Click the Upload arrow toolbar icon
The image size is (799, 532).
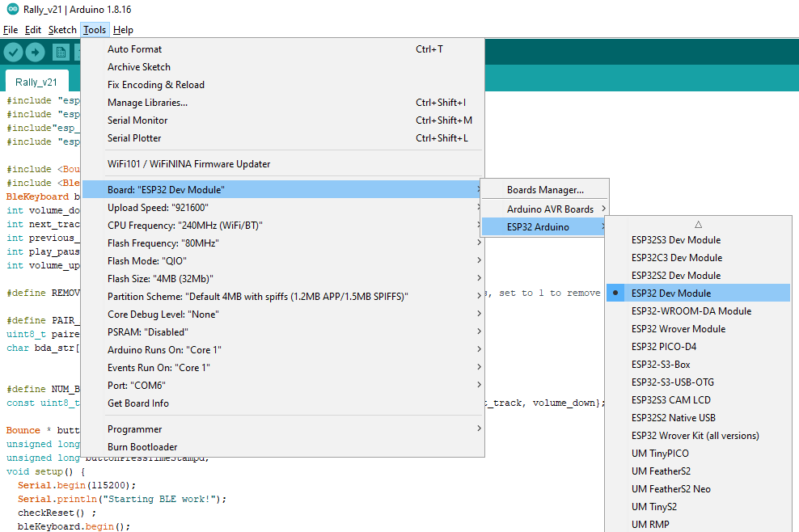pyautogui.click(x=35, y=52)
